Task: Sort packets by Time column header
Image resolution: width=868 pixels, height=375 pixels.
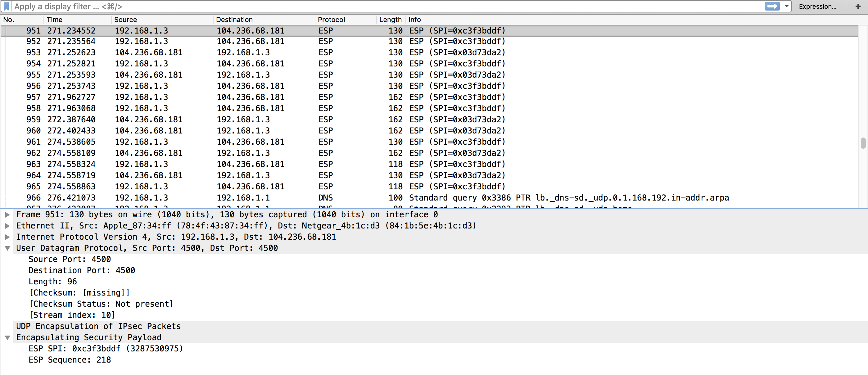Action: click(x=54, y=20)
